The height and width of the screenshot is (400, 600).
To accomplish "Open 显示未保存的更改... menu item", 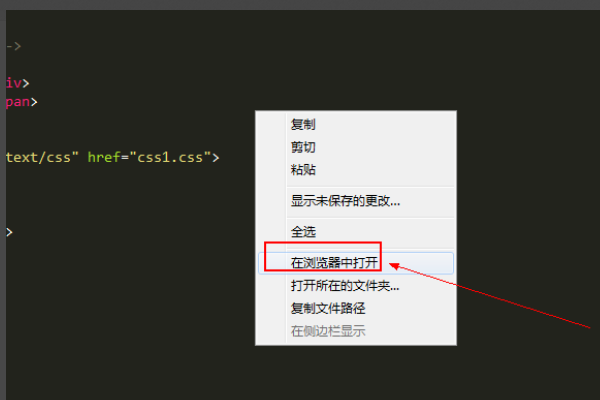I will [356, 201].
